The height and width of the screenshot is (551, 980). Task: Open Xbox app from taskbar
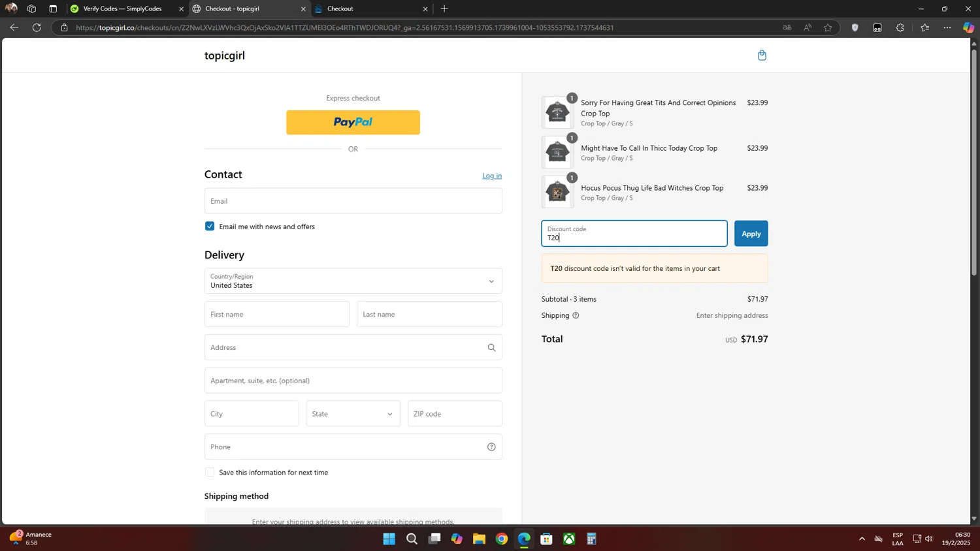[569, 539]
